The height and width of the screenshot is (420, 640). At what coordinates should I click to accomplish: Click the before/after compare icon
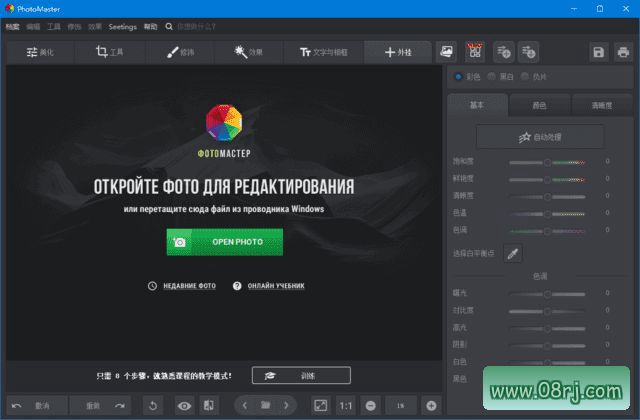point(209,406)
